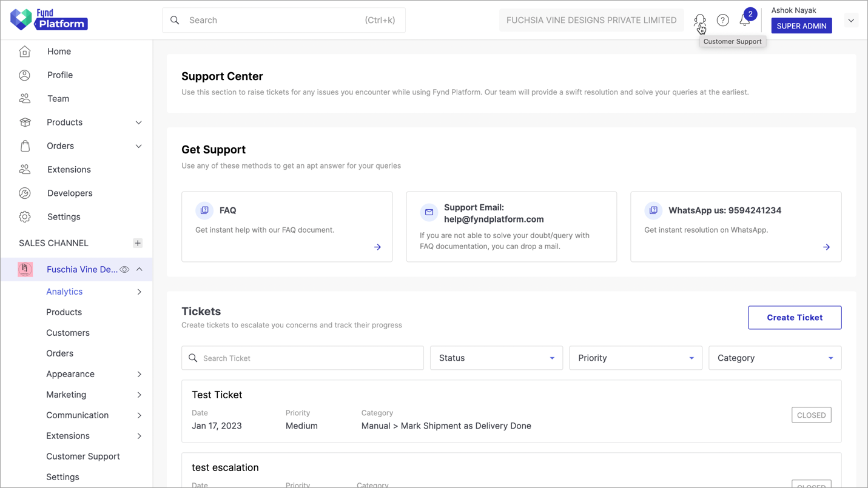This screenshot has width=868, height=488.
Task: Expand the Appearance submenu arrow
Action: click(140, 374)
